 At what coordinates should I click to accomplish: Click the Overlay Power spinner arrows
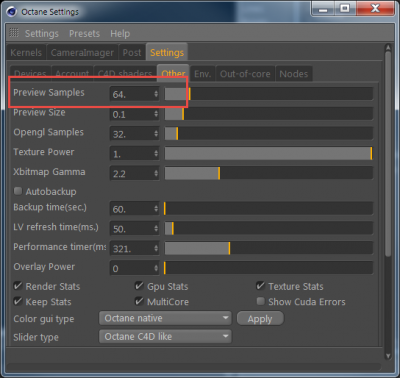[156, 268]
